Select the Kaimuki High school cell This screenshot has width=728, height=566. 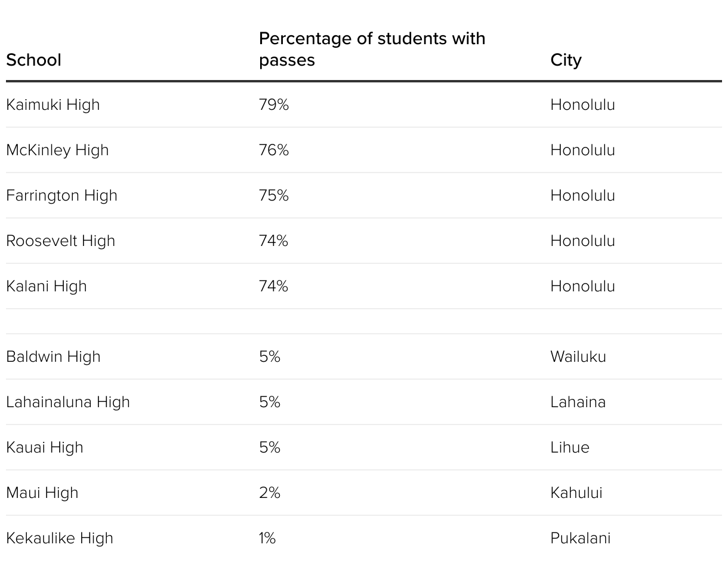pos(53,104)
